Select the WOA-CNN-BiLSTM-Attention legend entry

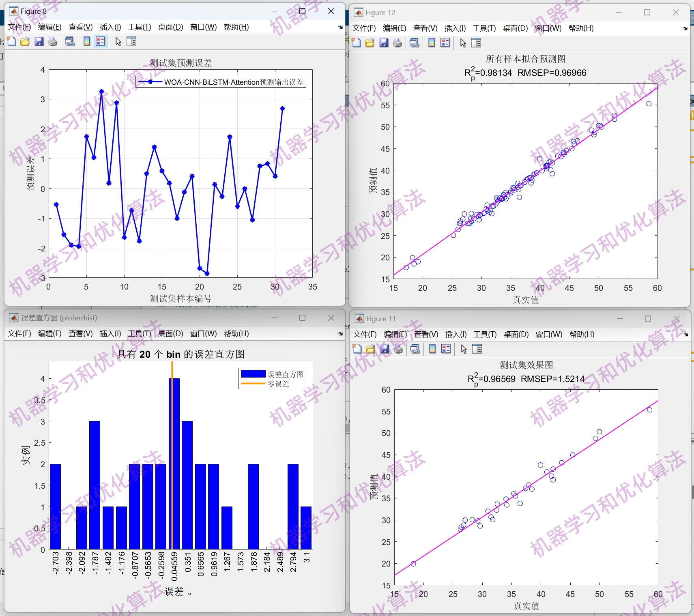pos(221,82)
